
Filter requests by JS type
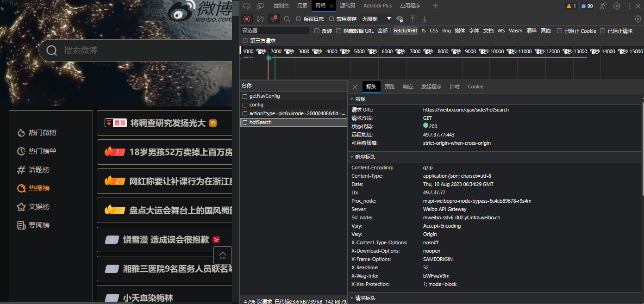click(x=423, y=31)
